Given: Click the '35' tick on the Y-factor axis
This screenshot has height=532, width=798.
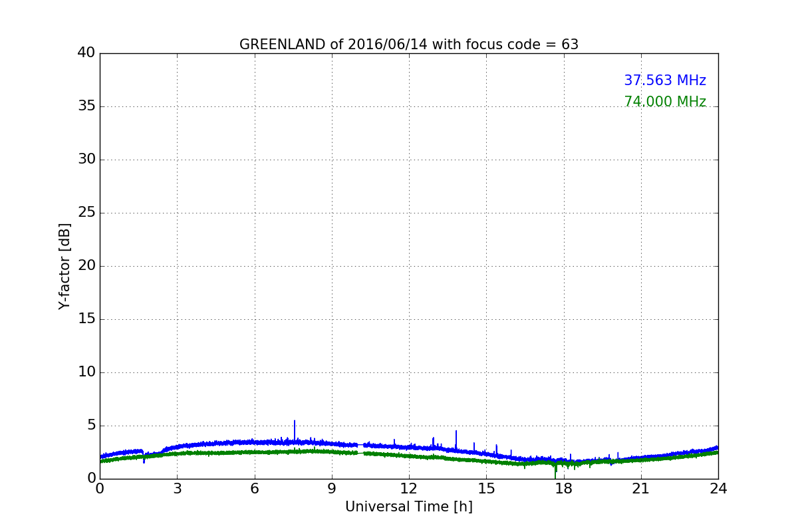Looking at the screenshot, I should click(x=87, y=106).
